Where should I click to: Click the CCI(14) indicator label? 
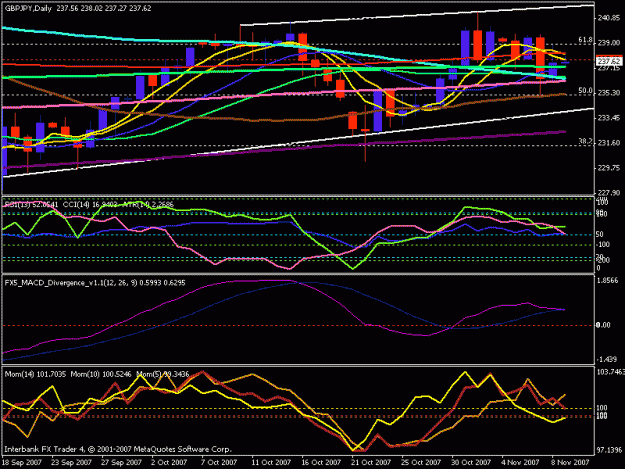(90, 204)
